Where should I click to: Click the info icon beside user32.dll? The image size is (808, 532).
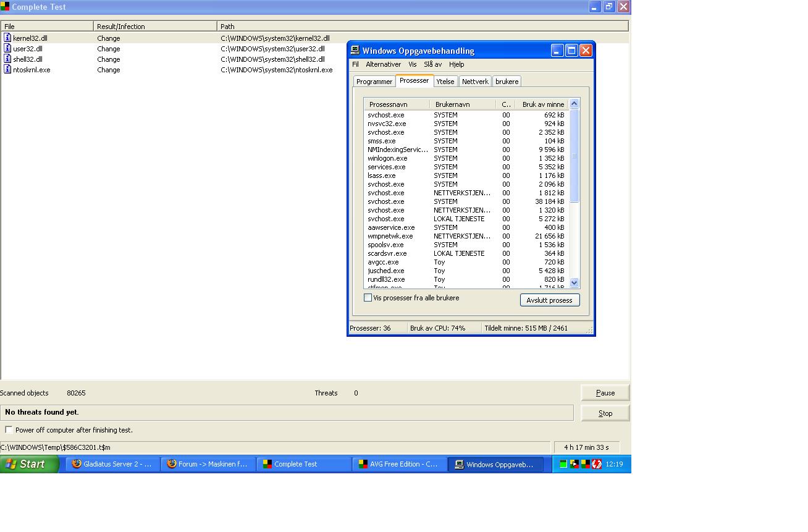click(x=7, y=48)
